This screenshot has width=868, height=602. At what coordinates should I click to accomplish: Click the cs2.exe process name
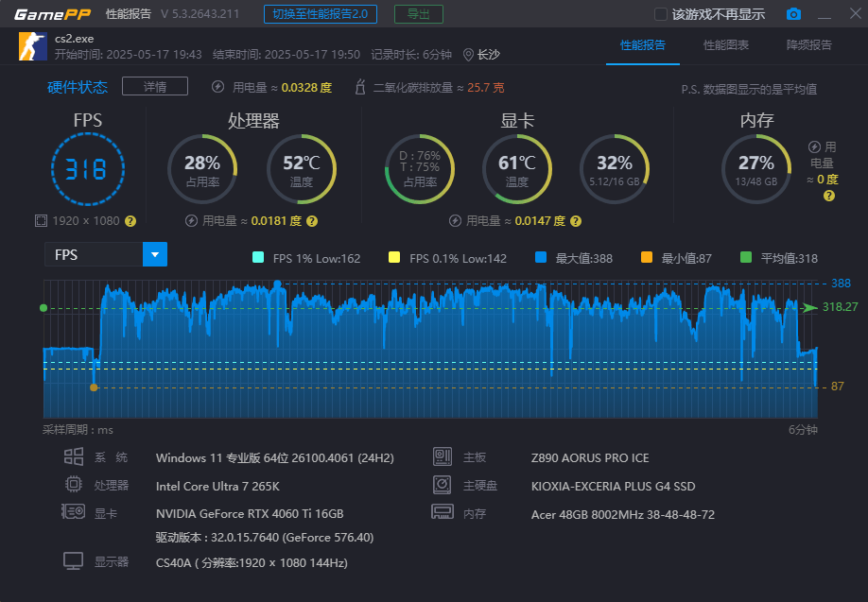(74, 39)
